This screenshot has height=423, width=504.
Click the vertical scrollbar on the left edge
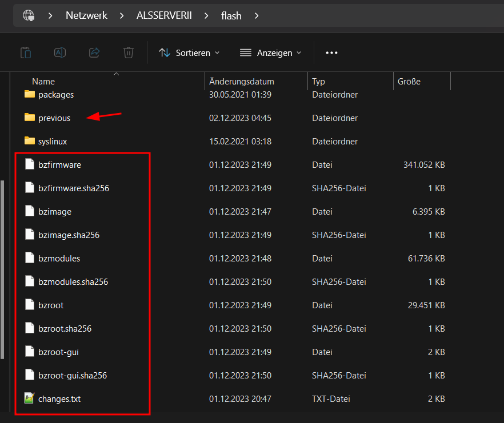coord(2,269)
